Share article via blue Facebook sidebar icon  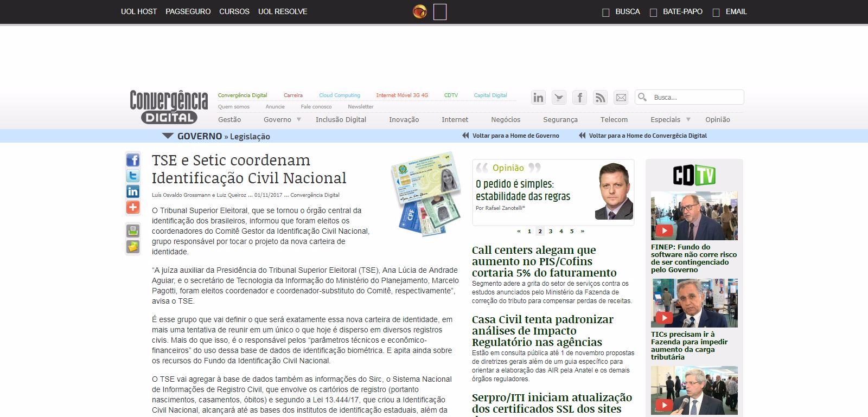click(133, 160)
